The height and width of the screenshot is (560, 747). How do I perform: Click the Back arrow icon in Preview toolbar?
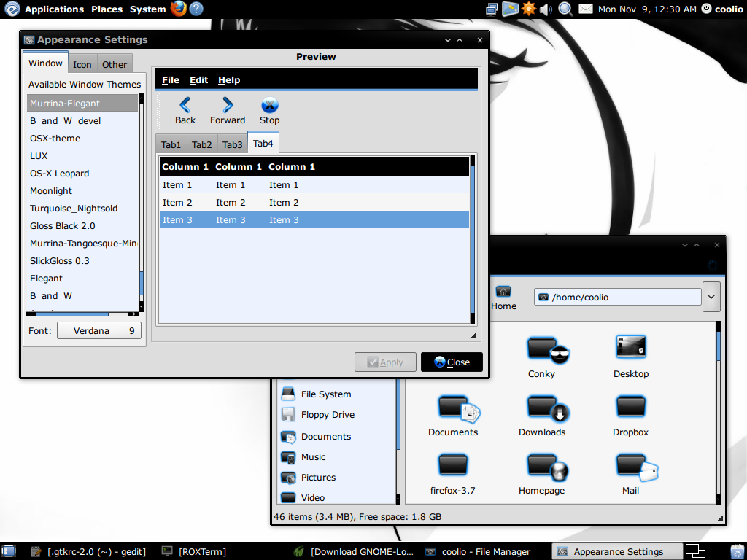185,105
